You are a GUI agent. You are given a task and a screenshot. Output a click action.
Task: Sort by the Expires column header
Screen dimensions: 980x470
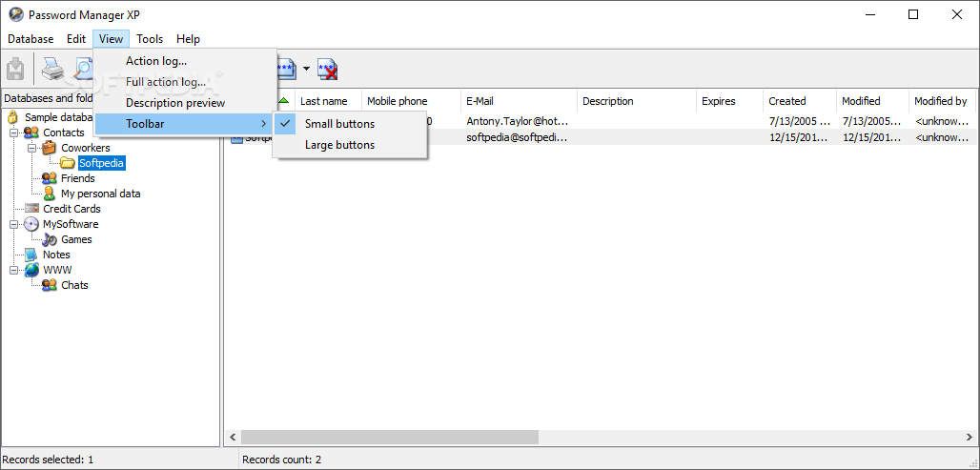tap(729, 101)
